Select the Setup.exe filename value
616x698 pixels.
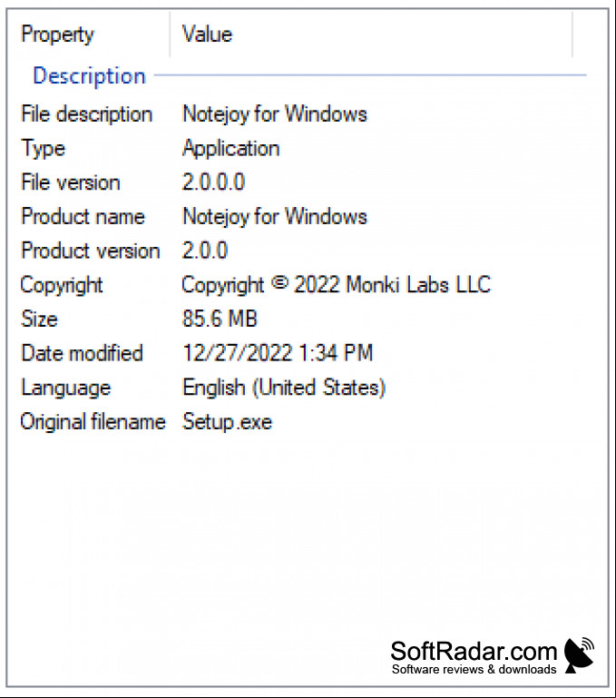pyautogui.click(x=227, y=421)
